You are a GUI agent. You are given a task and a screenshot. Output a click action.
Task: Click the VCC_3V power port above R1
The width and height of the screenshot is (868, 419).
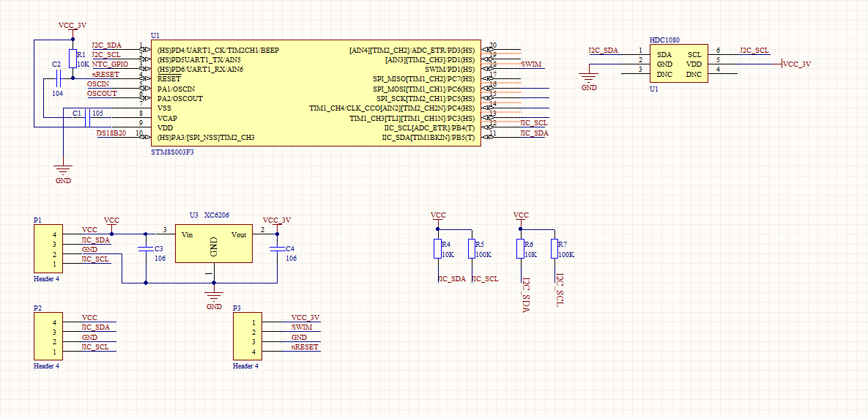(x=73, y=29)
